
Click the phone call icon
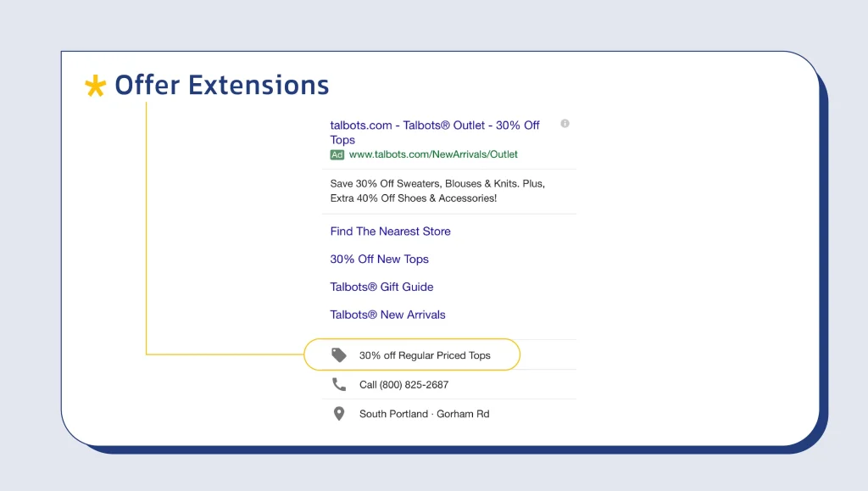coord(339,384)
